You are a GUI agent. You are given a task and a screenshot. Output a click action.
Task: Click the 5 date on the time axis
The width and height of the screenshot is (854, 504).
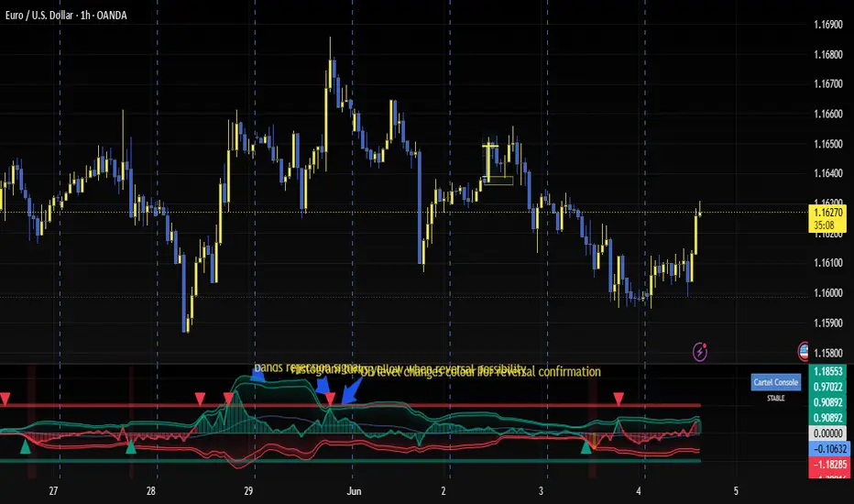pyautogui.click(x=736, y=491)
